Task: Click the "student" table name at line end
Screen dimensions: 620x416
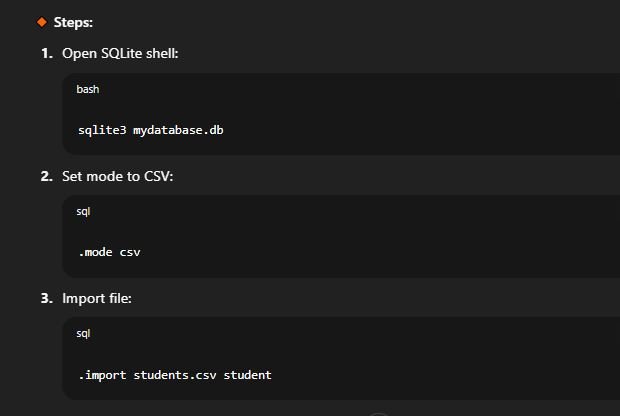Action: (248, 375)
